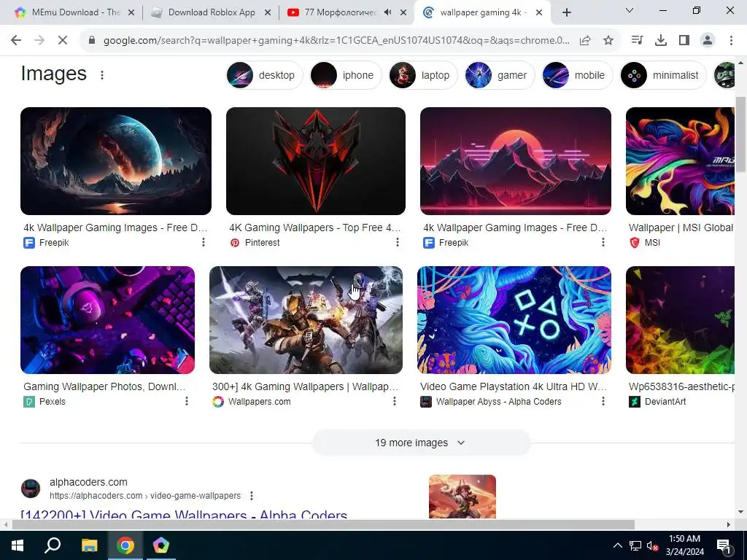Open File Explorer from taskbar
747x560 pixels.
coord(89,545)
